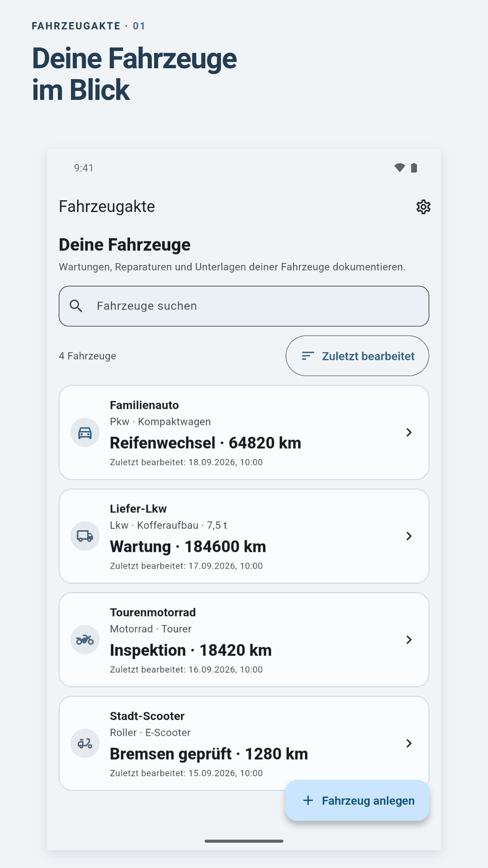The height and width of the screenshot is (868, 488).
Task: Check the battery status icon
Action: (x=414, y=168)
